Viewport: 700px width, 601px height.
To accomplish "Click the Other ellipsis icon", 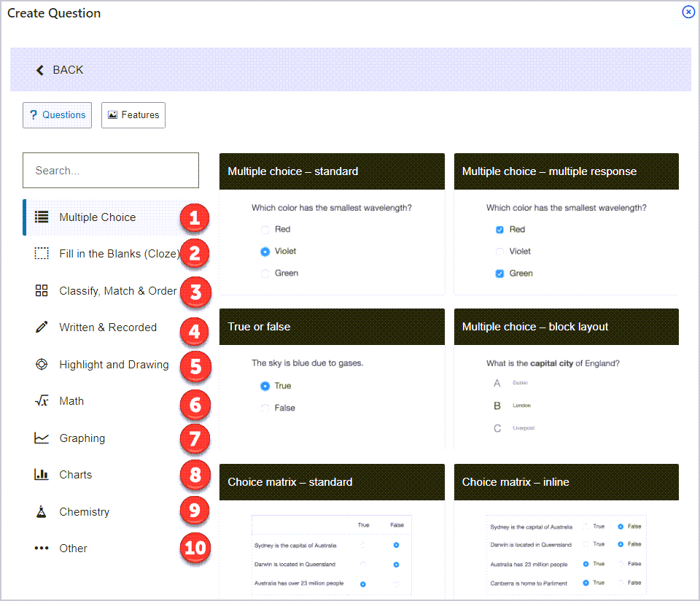I will (x=42, y=548).
